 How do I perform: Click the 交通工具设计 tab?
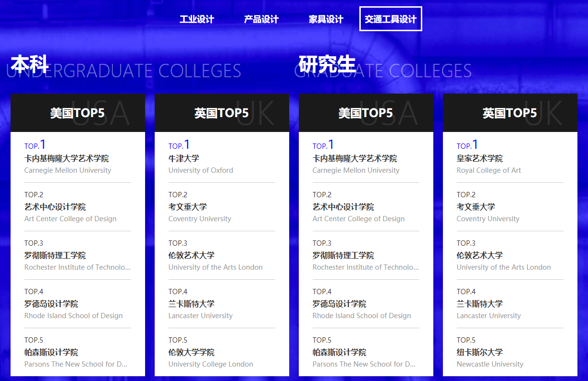point(391,19)
